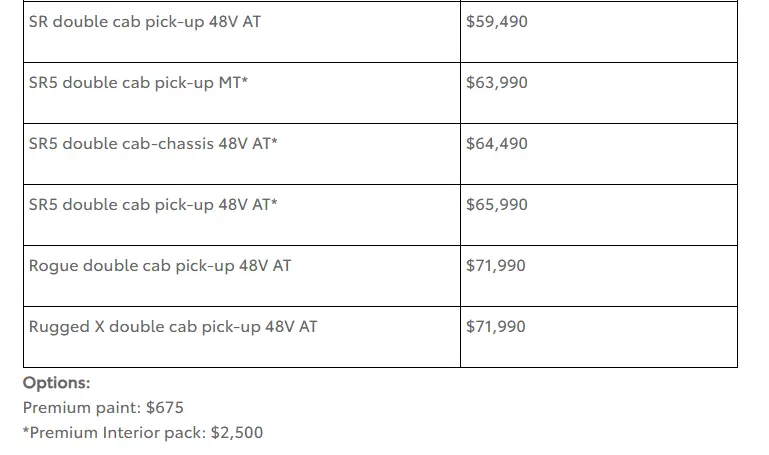Click the SR double cab pick-up 48V AT cell

pos(145,21)
